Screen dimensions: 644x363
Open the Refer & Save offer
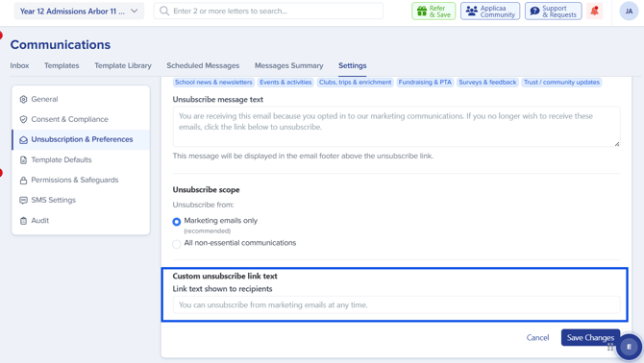(x=433, y=12)
